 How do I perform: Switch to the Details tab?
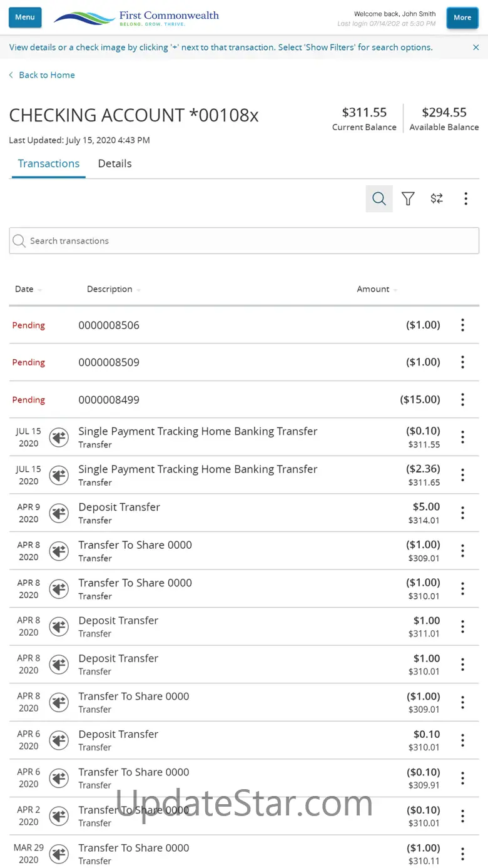click(x=114, y=164)
